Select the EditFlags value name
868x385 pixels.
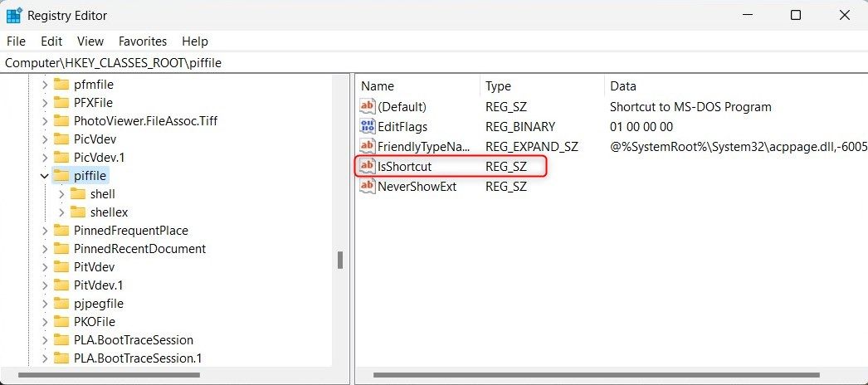coord(402,127)
